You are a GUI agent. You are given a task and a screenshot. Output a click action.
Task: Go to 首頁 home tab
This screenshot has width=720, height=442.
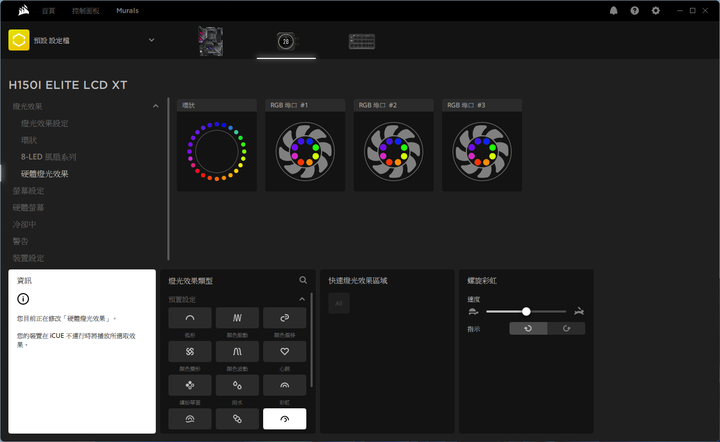coord(48,11)
